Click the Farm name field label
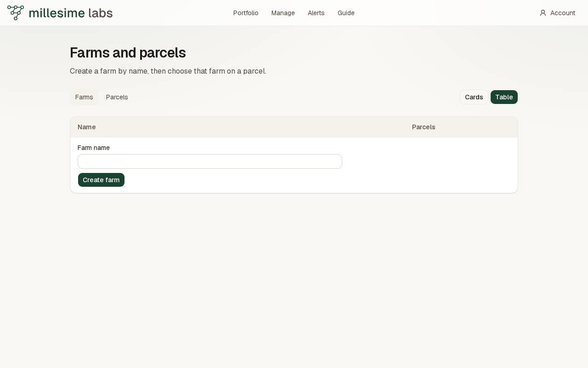 (94, 148)
